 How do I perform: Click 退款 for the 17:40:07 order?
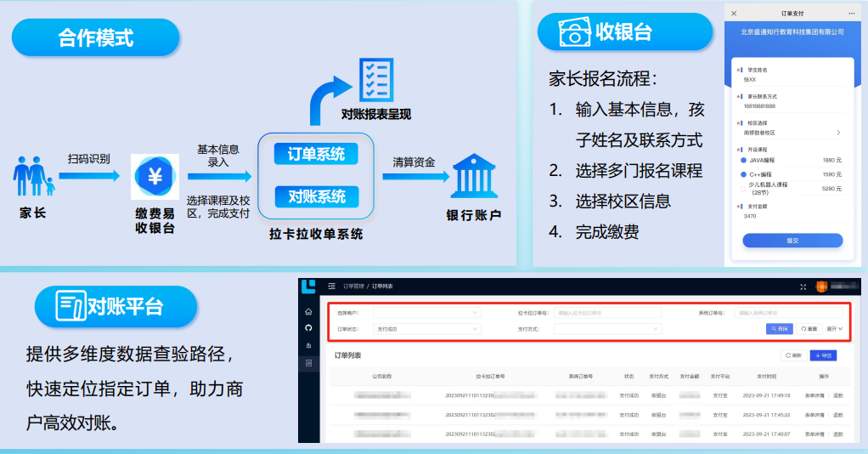[x=838, y=434]
